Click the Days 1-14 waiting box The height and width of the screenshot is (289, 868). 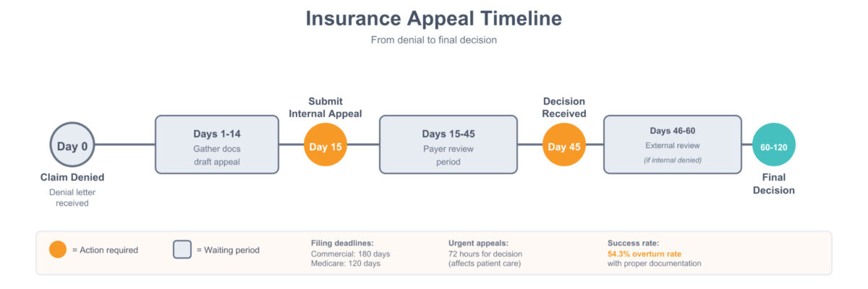click(x=217, y=144)
